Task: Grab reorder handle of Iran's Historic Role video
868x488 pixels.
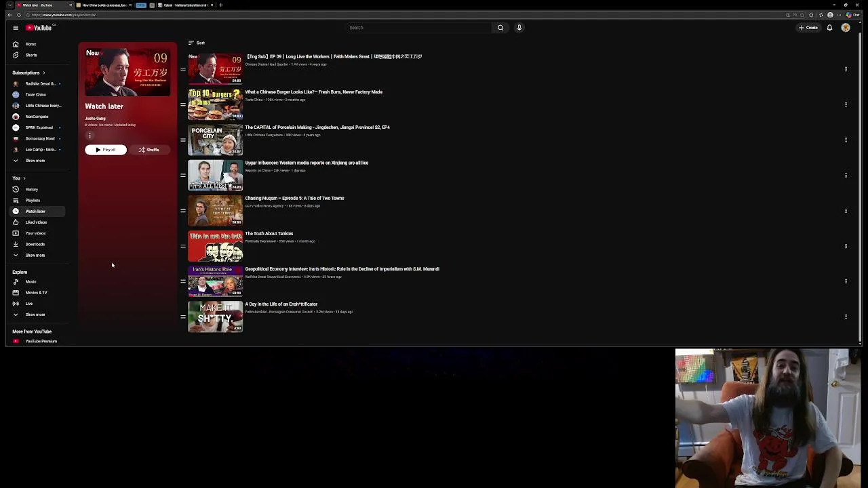Action: pos(183,281)
